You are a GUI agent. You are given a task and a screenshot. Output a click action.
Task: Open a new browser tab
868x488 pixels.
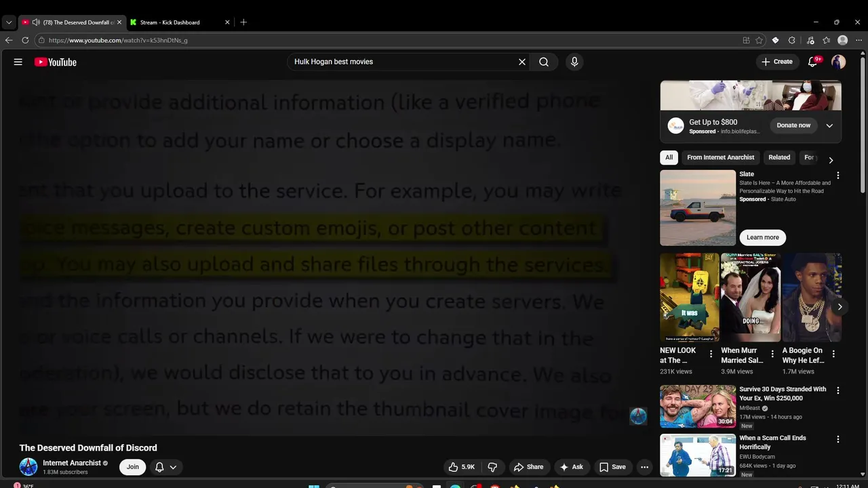point(243,22)
